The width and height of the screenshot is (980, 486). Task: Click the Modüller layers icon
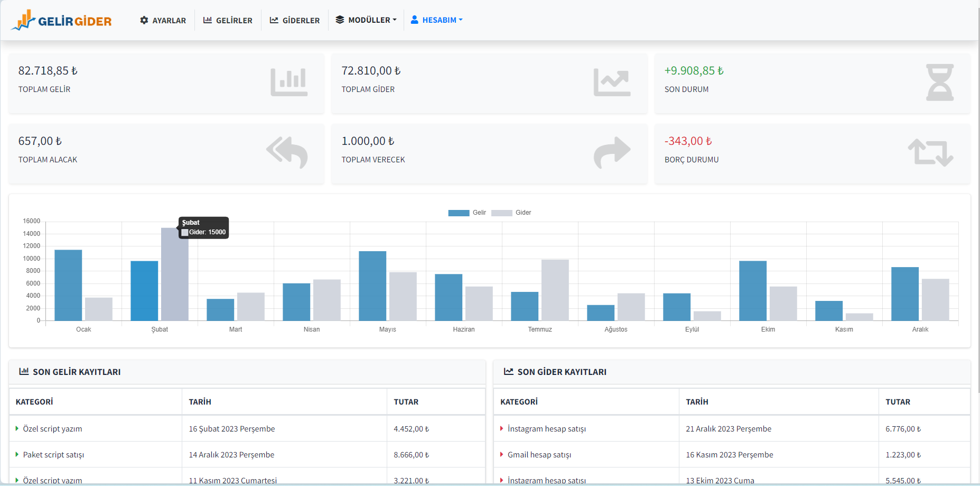pos(340,20)
